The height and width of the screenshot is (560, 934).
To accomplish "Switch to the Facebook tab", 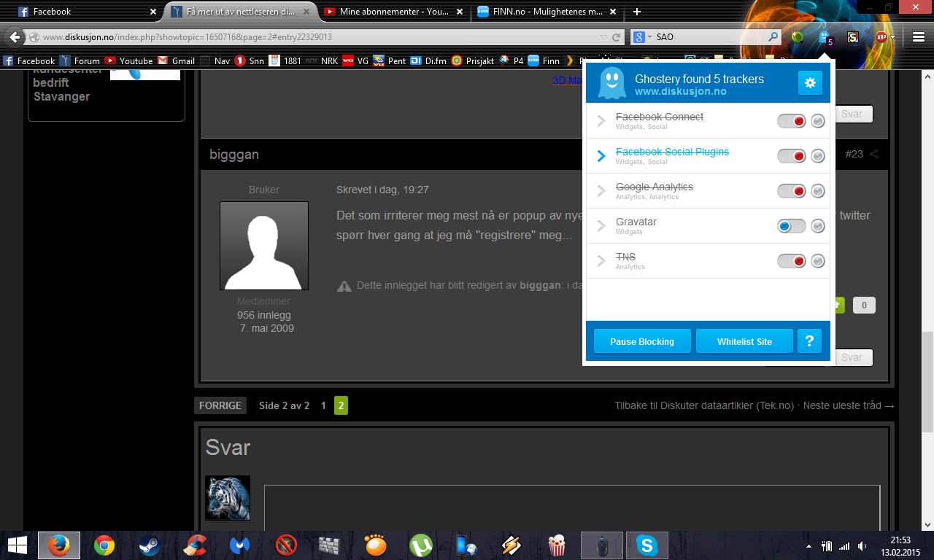I will [85, 12].
